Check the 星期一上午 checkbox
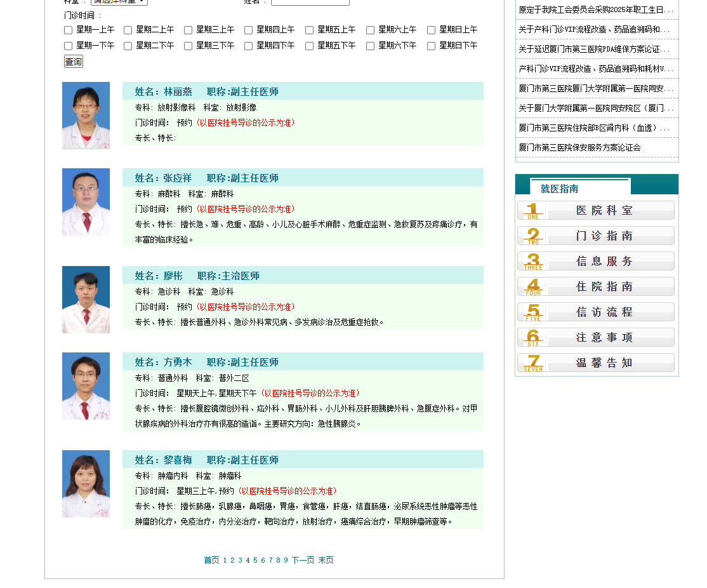Image resolution: width=707 pixels, height=588 pixels. [68, 30]
